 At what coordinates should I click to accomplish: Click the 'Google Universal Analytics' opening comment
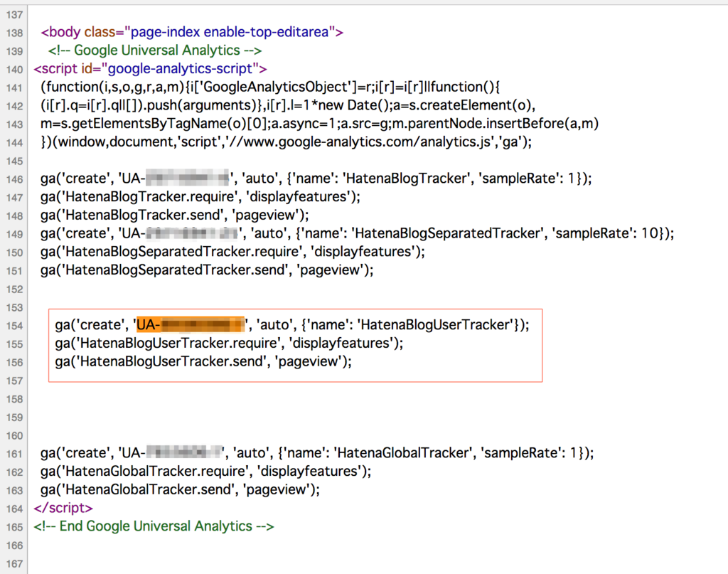(155, 51)
